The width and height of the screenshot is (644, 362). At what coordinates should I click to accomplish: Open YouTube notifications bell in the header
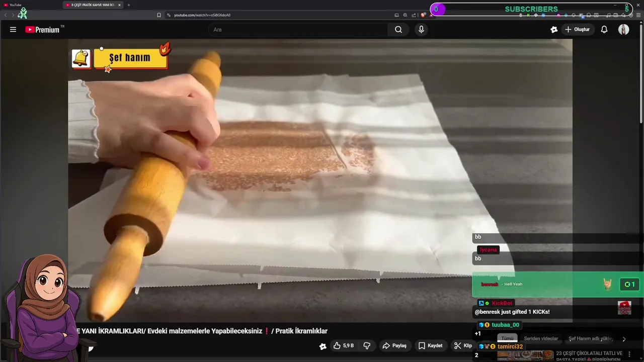[604, 30]
